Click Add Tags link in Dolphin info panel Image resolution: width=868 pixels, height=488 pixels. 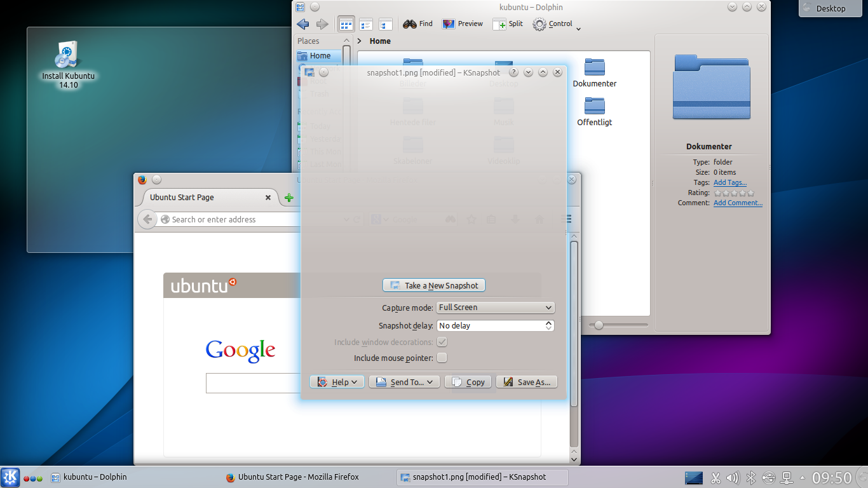pos(730,182)
